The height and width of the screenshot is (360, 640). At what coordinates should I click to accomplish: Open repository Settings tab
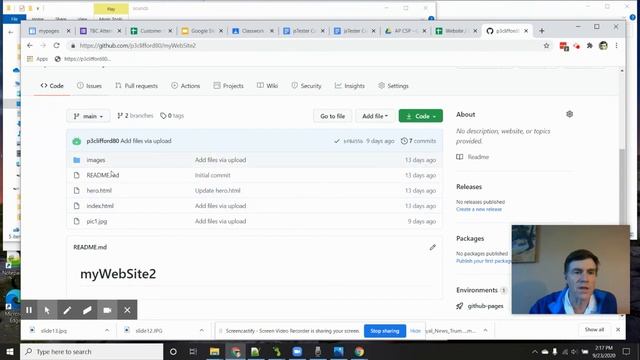pyautogui.click(x=393, y=86)
